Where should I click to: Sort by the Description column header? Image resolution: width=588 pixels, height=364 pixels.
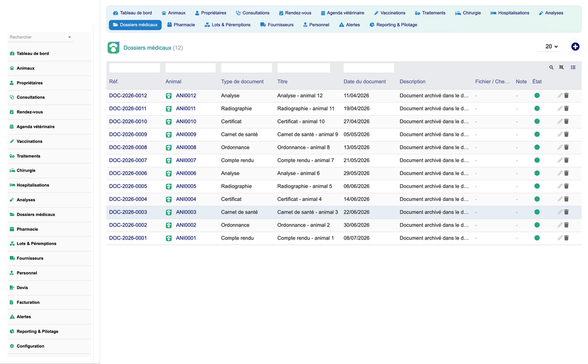[x=413, y=82]
